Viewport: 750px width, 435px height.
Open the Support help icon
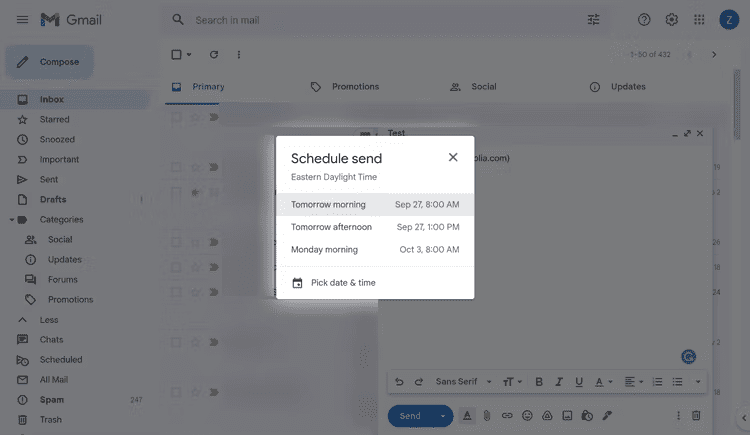tap(644, 20)
